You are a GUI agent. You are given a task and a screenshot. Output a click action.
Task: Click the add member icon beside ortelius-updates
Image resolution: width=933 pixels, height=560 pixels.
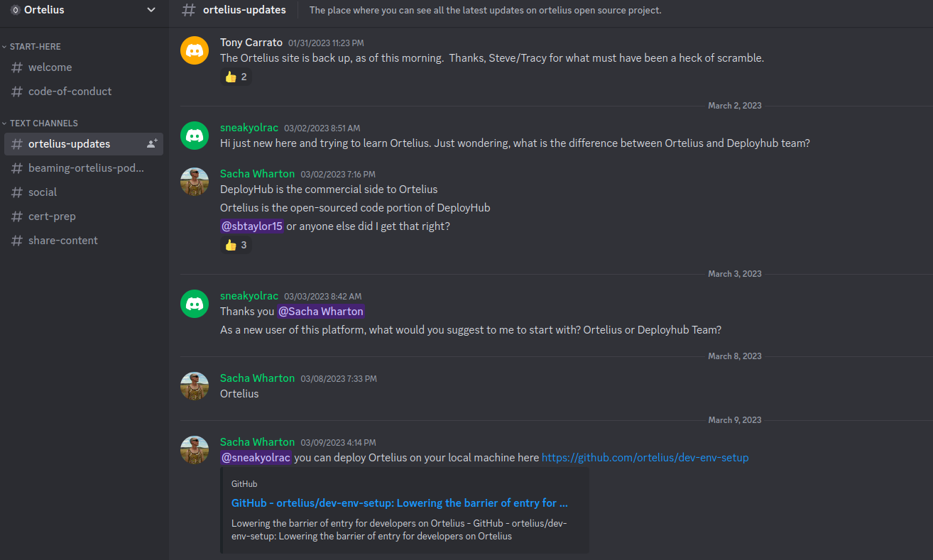[x=151, y=143]
